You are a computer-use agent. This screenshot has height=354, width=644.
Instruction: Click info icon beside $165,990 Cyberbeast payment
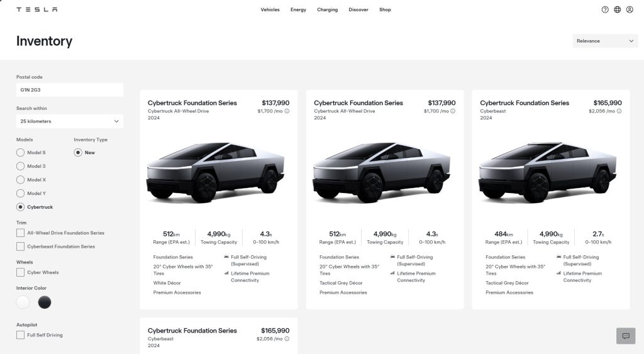click(619, 111)
